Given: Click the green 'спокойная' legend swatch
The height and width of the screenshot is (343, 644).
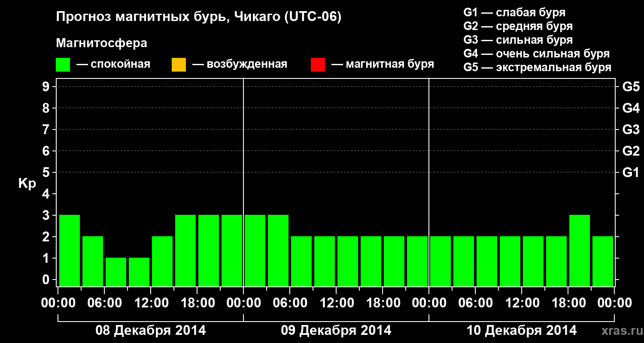Looking at the screenshot, I should (63, 65).
